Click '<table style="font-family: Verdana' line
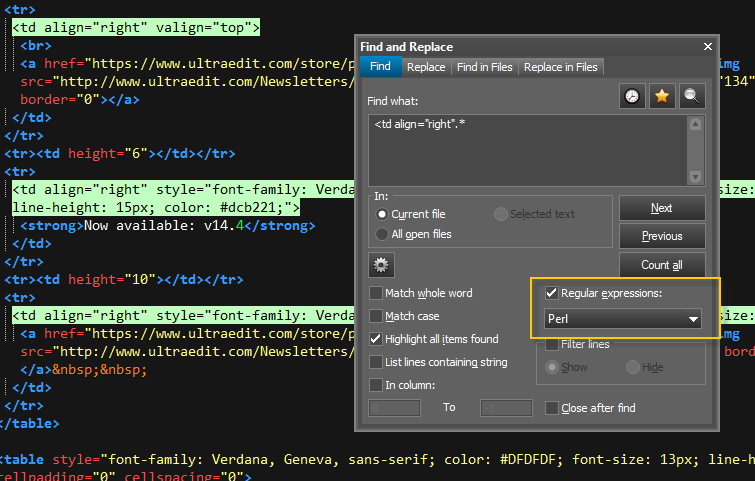 [378, 460]
